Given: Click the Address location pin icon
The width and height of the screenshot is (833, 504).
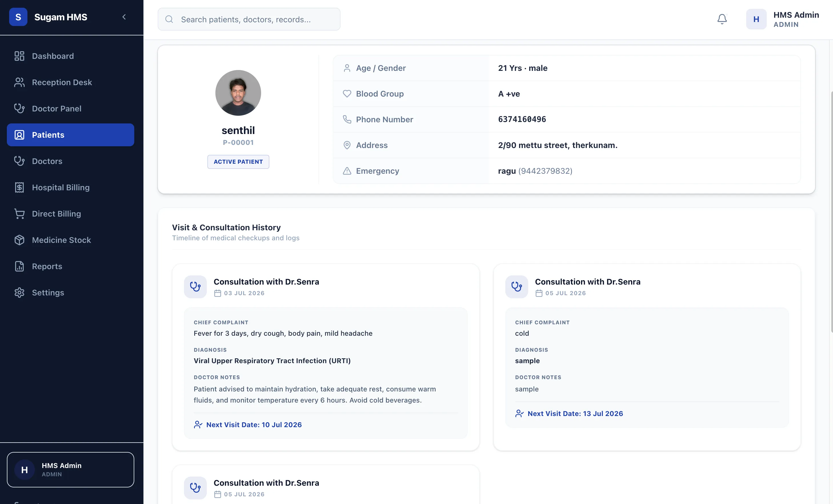Looking at the screenshot, I should [x=347, y=145].
